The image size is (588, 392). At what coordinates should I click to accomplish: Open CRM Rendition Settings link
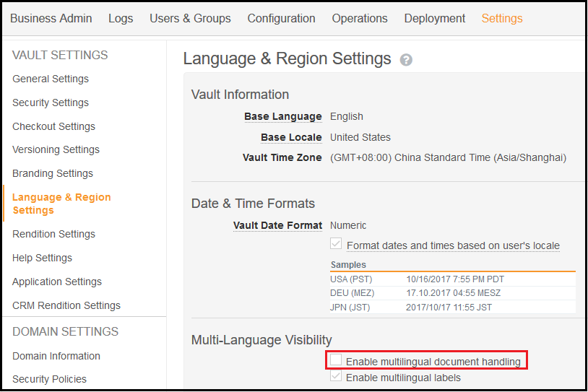click(66, 305)
